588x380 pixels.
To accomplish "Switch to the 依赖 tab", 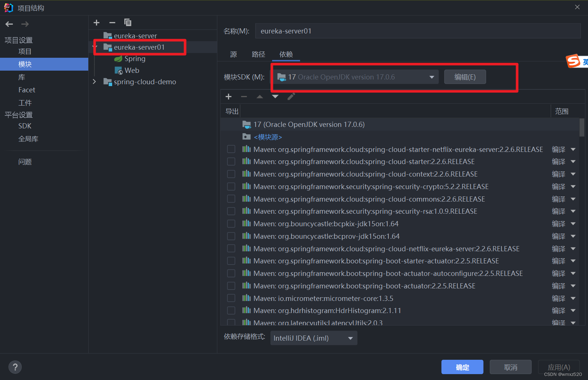I will click(x=286, y=54).
